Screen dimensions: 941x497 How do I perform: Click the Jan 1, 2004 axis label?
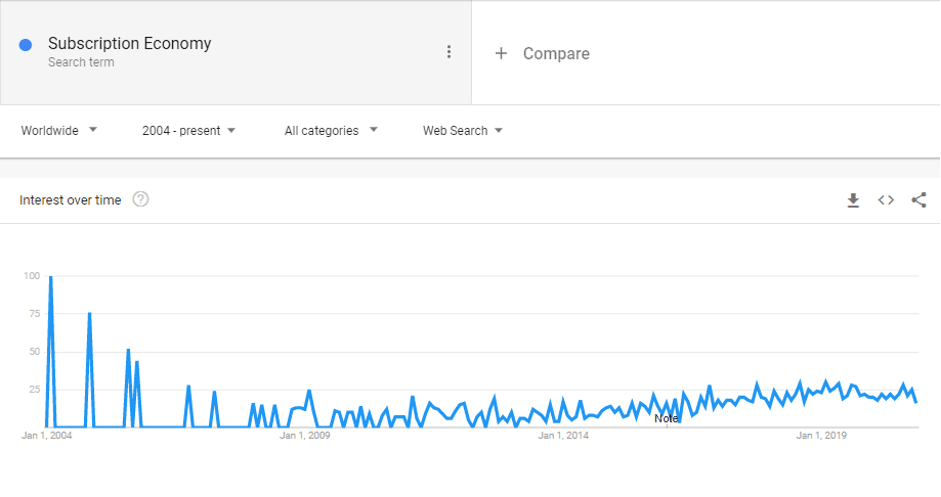47,436
